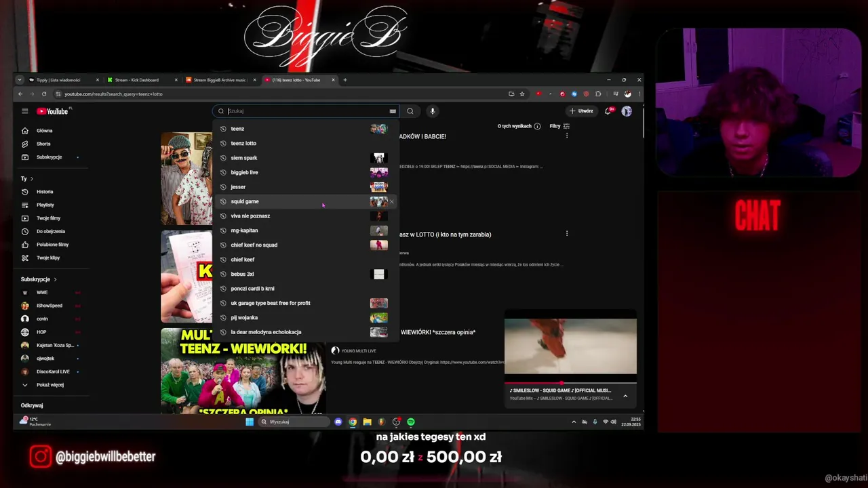Viewport: 868px width, 488px height.
Task: Open the tab search dropdown arrow
Action: (x=19, y=80)
